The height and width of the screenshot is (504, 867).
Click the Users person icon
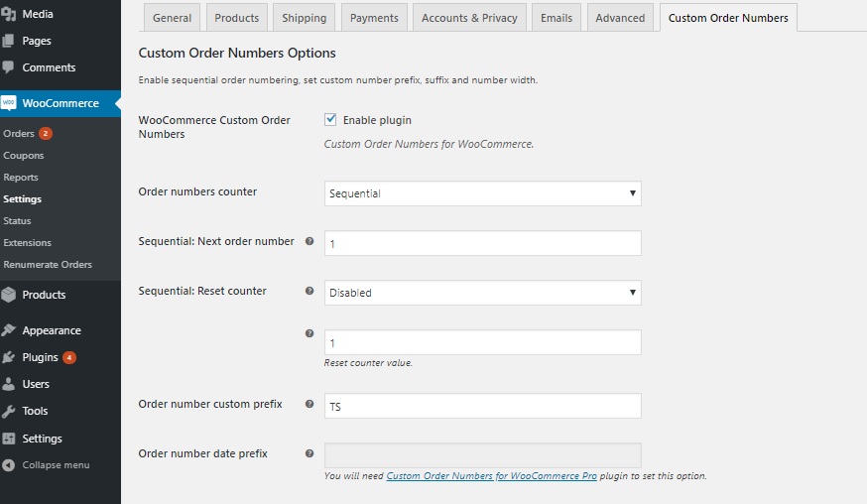pos(9,385)
